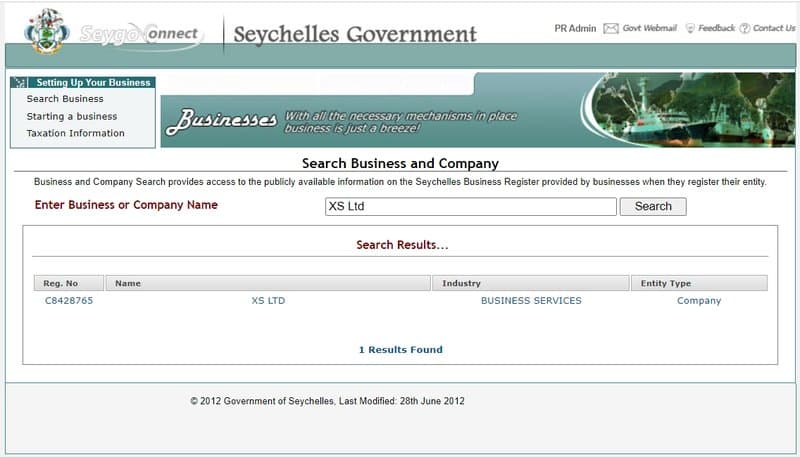Click the Govt Webmail envelope icon
Image resolution: width=800 pixels, height=457 pixels.
pyautogui.click(x=610, y=29)
